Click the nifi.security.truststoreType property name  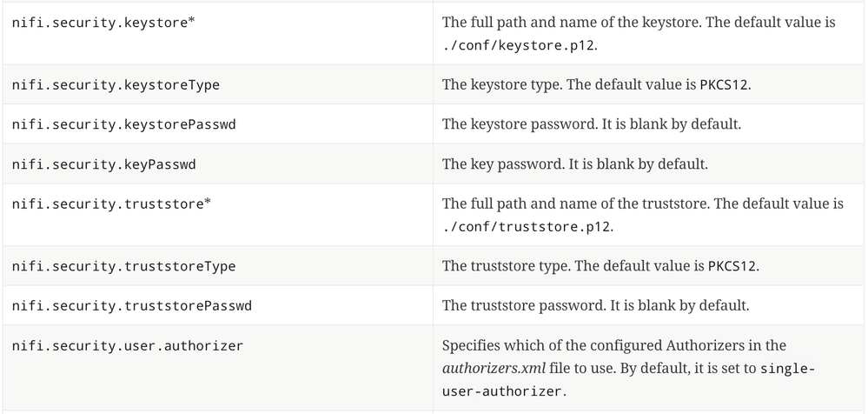click(x=123, y=266)
